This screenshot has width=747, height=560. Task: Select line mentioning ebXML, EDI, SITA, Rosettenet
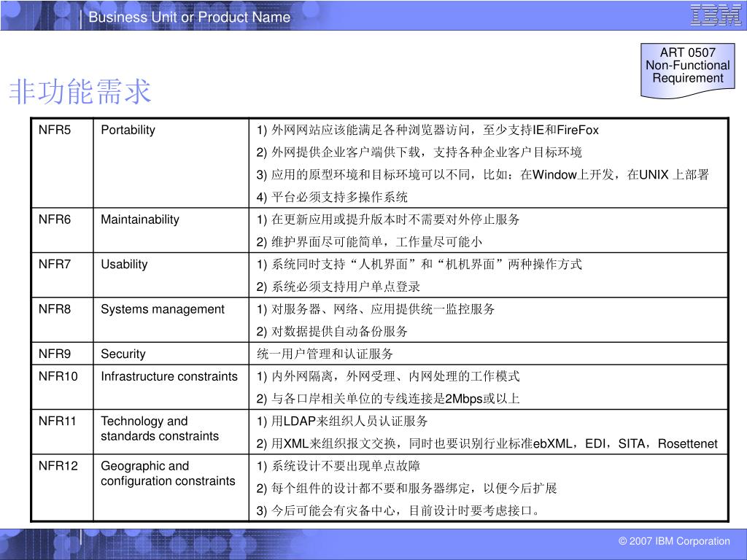tap(487, 443)
